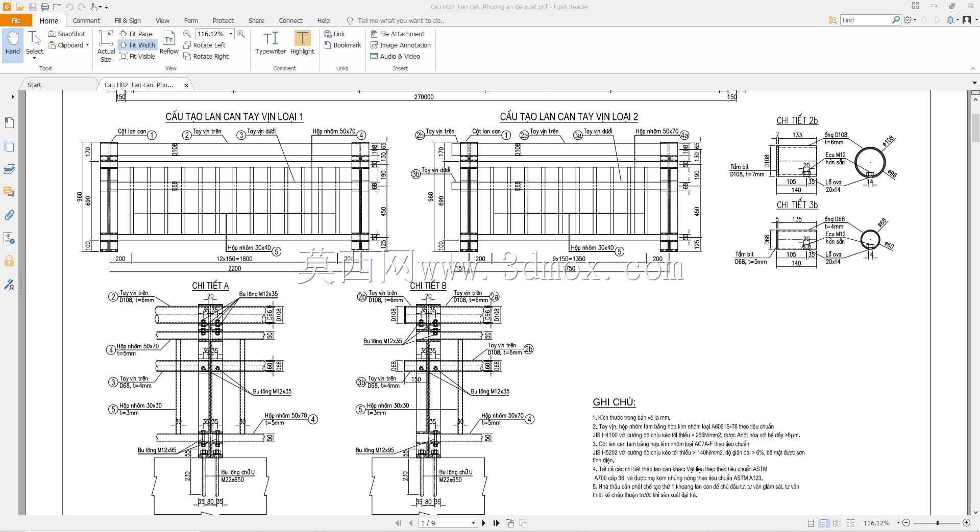Choose Fit Visible view
The height and width of the screenshot is (532, 980).
(x=137, y=56)
